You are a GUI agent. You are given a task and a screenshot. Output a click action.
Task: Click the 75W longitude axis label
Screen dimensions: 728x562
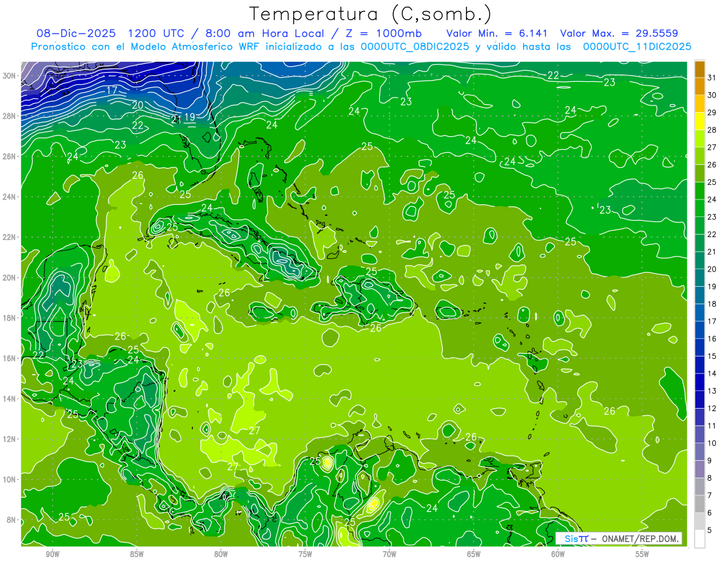tap(305, 555)
